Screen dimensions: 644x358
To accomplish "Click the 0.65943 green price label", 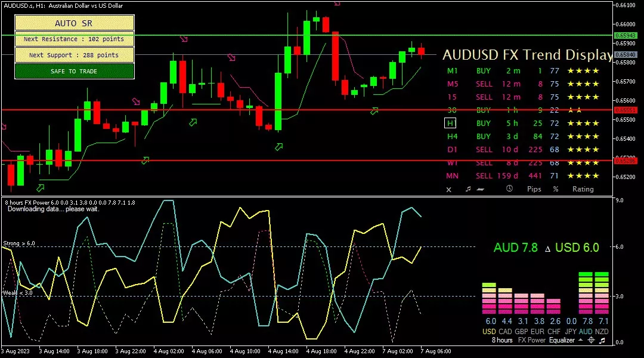I will pos(625,36).
